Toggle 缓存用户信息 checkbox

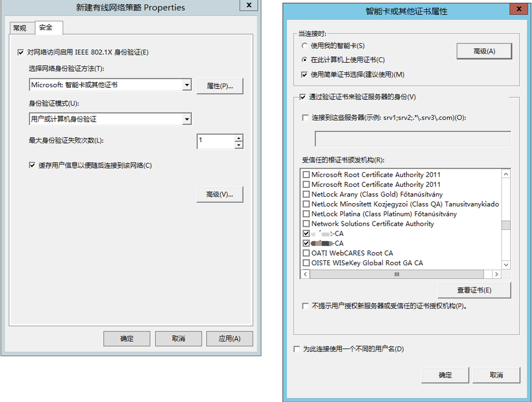point(32,165)
